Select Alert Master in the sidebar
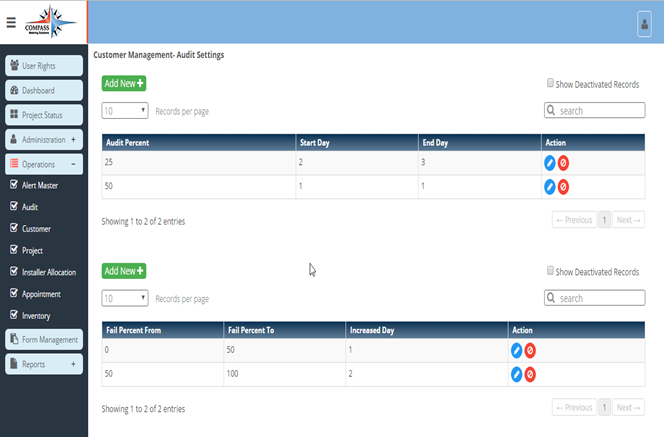This screenshot has width=664, height=437. click(x=40, y=185)
